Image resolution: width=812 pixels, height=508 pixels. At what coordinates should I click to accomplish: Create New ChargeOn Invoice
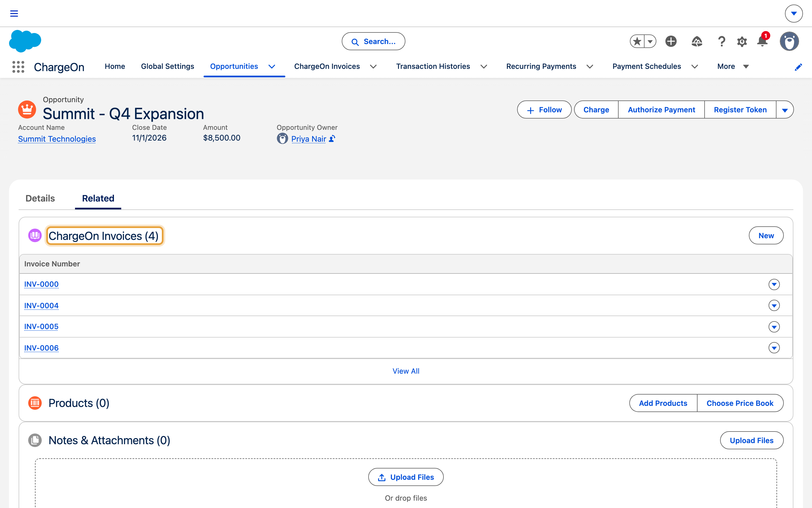[x=766, y=236]
